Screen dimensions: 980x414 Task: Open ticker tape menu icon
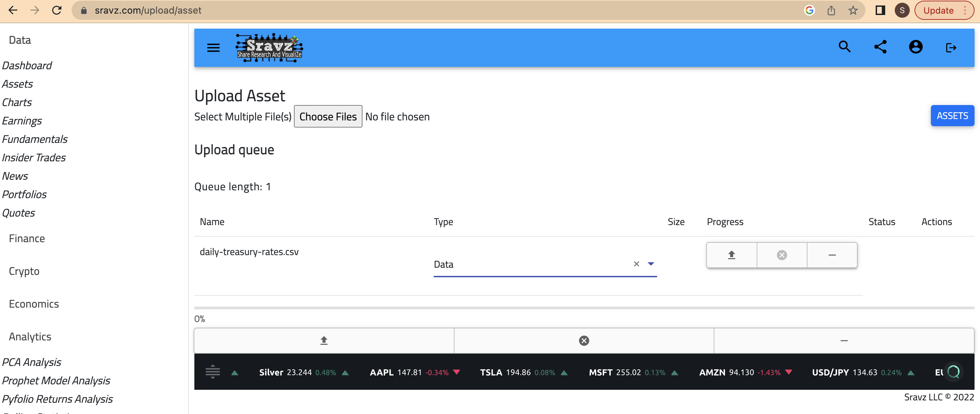(x=213, y=372)
